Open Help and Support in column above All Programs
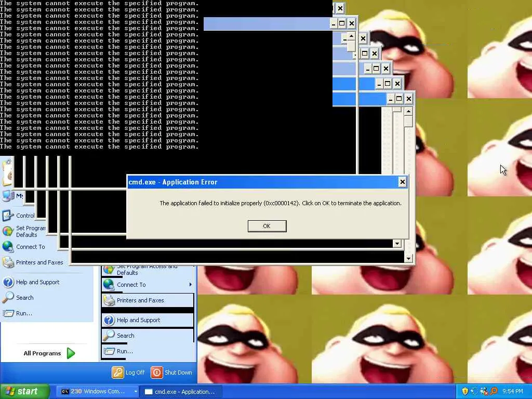 click(31, 282)
